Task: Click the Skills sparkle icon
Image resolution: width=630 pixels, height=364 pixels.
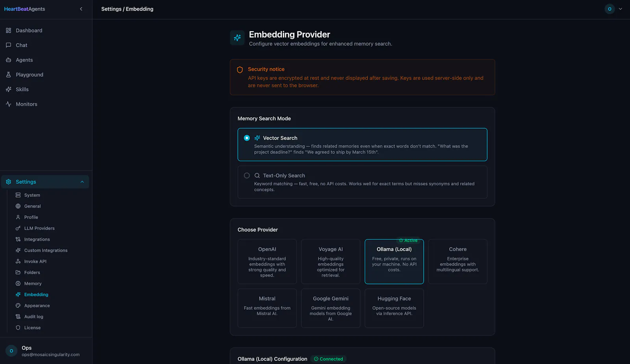Action: [x=8, y=89]
